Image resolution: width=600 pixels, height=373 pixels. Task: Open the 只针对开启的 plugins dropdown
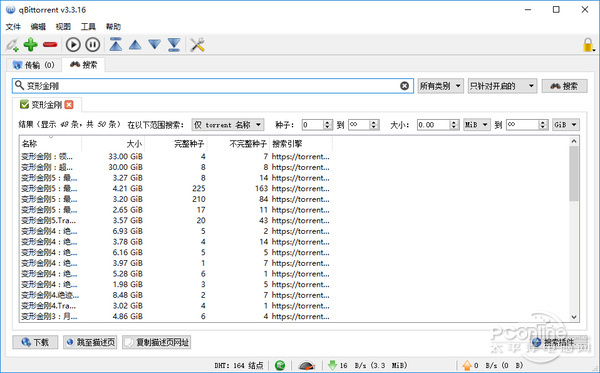(x=502, y=86)
